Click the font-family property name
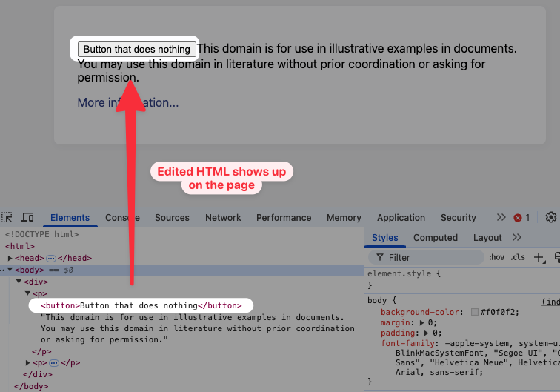 click(407, 343)
